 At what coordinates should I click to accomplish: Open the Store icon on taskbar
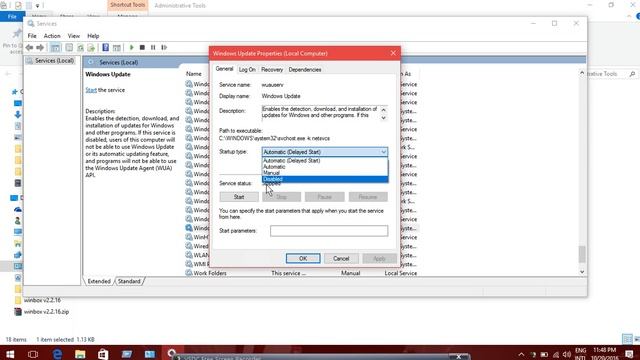coord(103,354)
